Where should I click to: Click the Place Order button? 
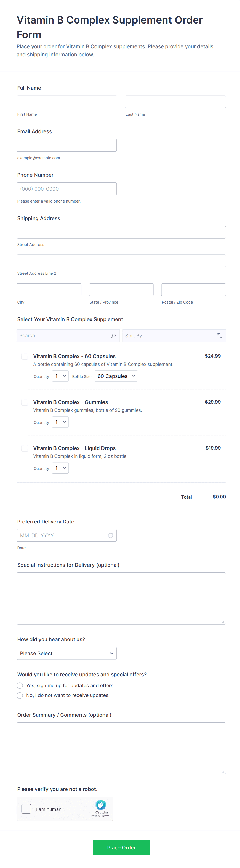[121, 847]
